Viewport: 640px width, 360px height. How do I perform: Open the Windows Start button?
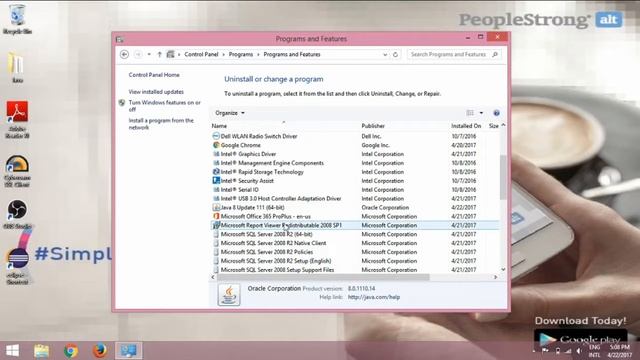(12, 351)
